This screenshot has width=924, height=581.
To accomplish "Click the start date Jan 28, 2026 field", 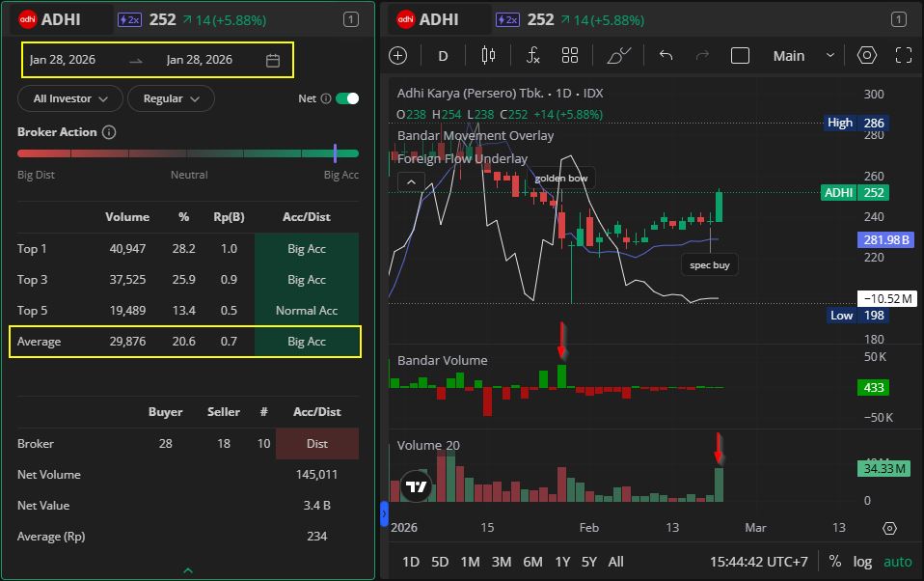I will [x=63, y=60].
